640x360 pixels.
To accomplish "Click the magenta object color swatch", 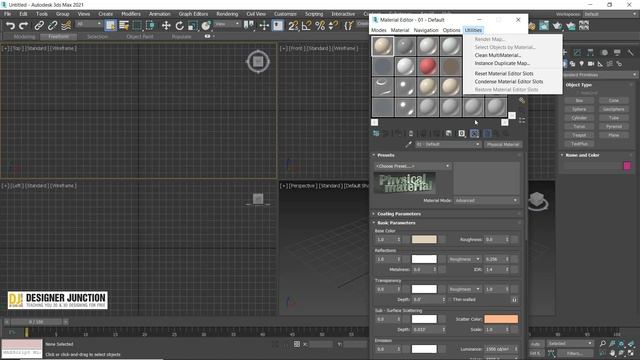I will pos(627,166).
